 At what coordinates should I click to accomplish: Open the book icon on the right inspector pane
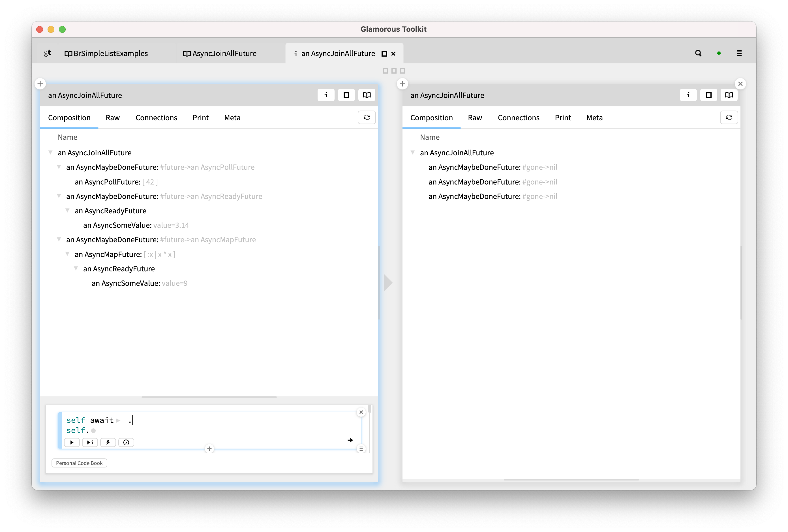729,95
